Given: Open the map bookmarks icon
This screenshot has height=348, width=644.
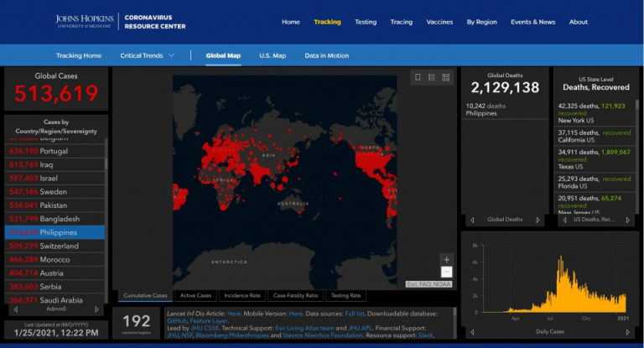Looking at the screenshot, I should click(418, 77).
